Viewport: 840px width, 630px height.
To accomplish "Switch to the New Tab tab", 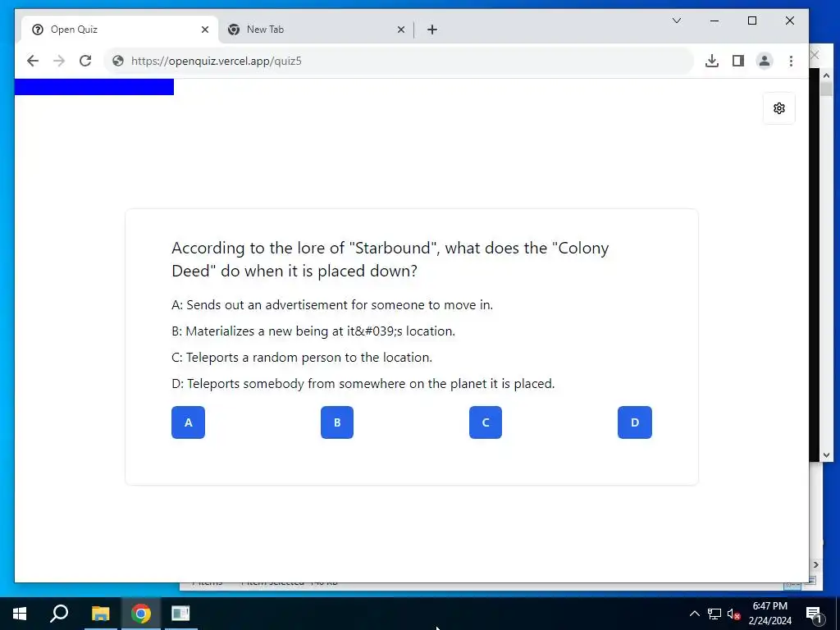I will click(316, 30).
